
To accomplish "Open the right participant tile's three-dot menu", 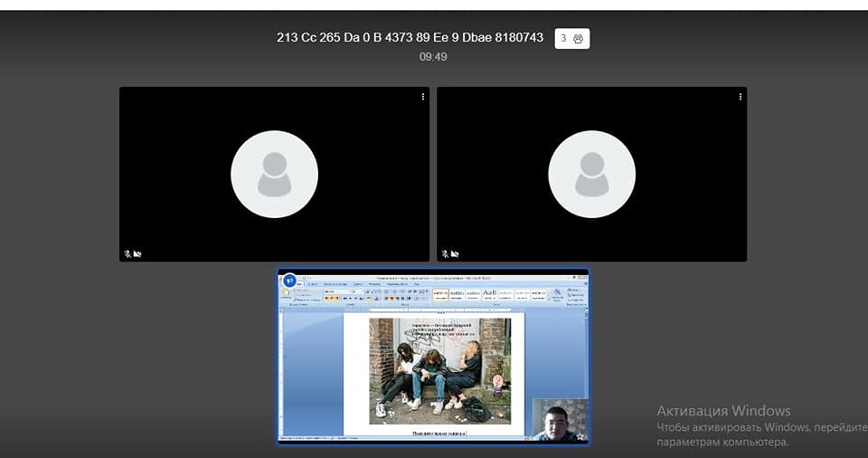I will coord(741,96).
